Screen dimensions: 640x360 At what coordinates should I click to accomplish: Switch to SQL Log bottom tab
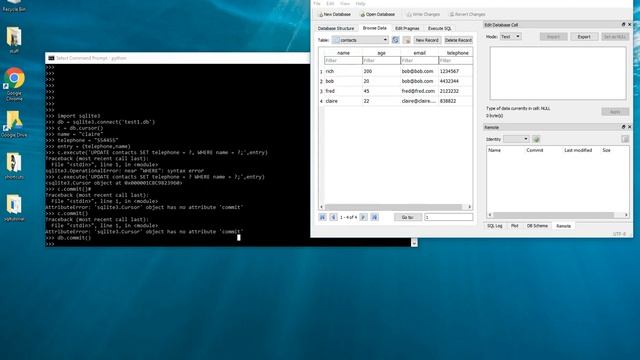click(x=495, y=226)
